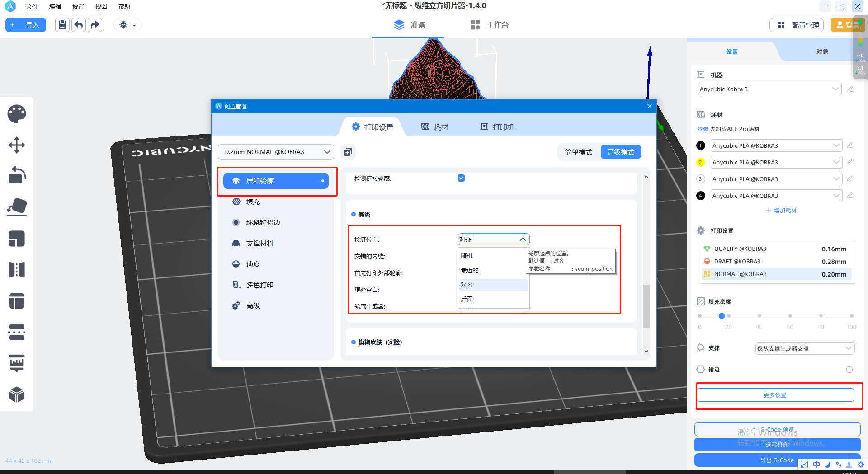Select the mirror tool icon

coord(17,270)
